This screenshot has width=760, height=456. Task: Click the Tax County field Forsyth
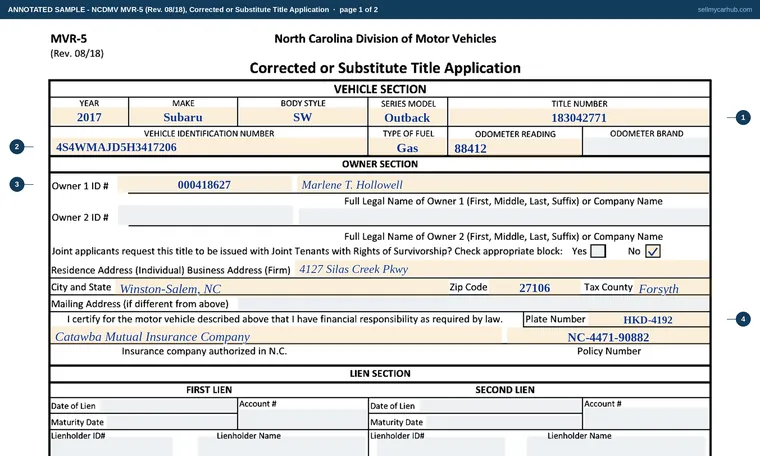pyautogui.click(x=672, y=288)
